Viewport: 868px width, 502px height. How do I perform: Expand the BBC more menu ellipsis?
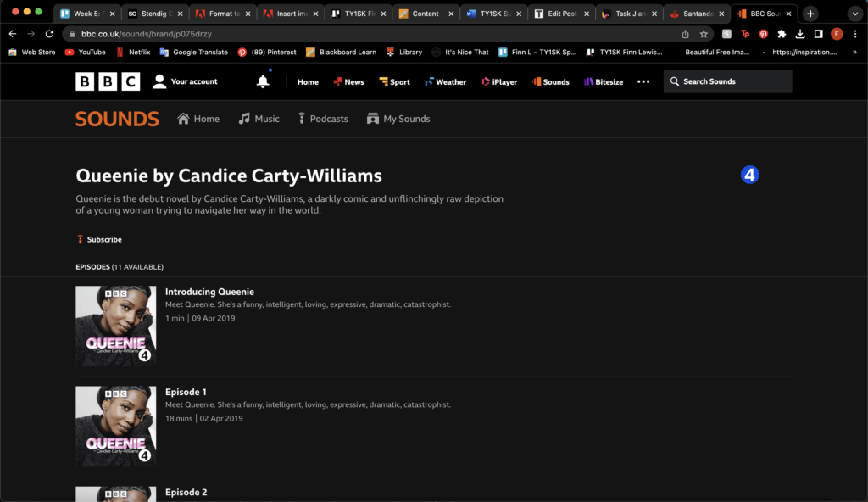tap(643, 81)
